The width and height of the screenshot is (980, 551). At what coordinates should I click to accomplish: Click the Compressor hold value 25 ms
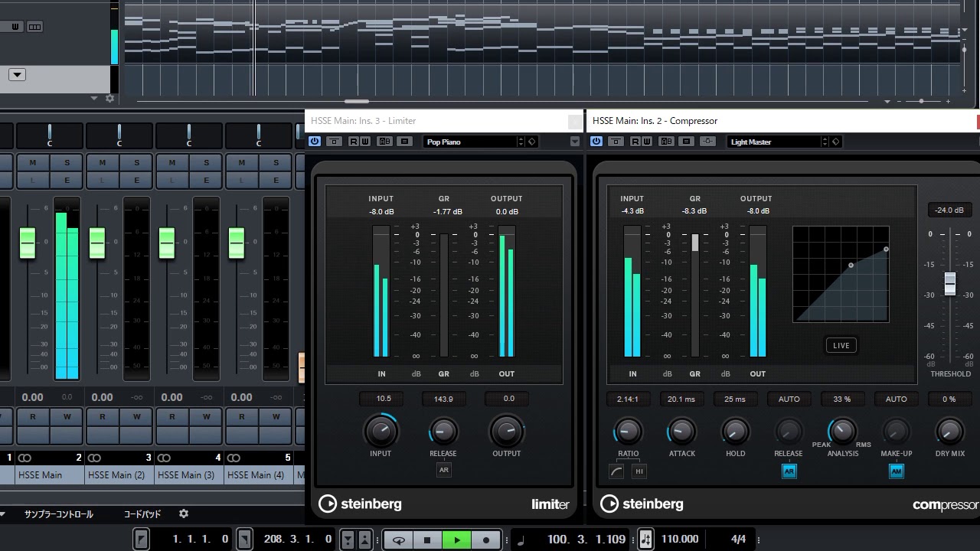(735, 399)
